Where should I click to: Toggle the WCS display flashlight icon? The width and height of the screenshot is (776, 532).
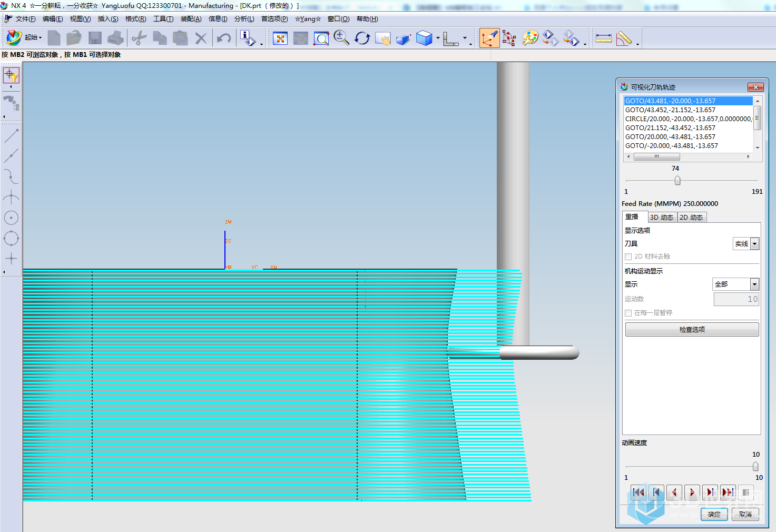click(489, 38)
